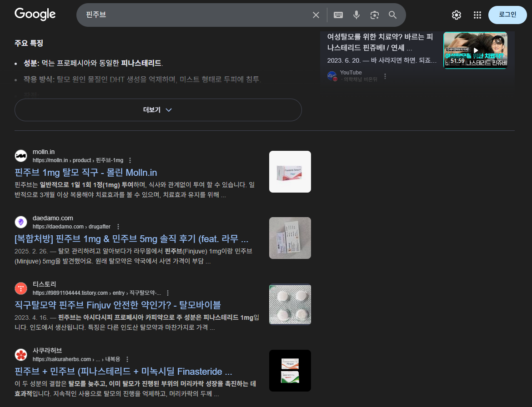Open result 핀주브 1mg 탈모 직구 - 몰린
The width and height of the screenshot is (532, 407).
tap(86, 173)
